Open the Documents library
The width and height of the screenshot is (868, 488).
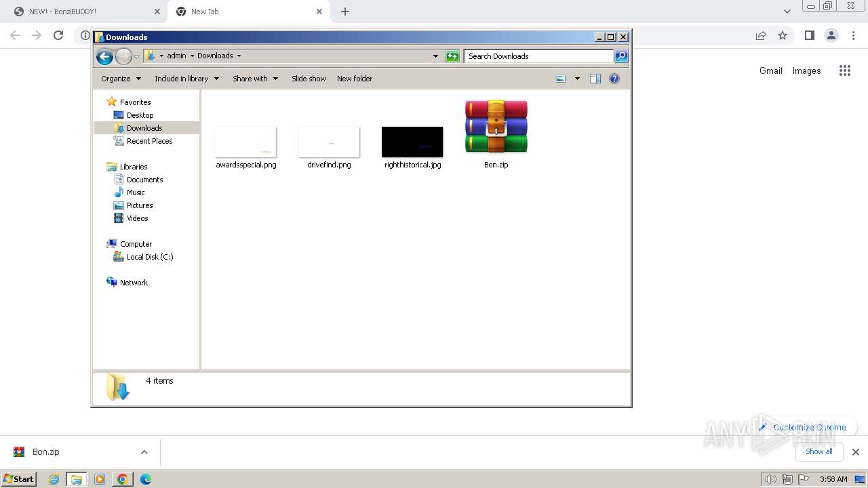[144, 180]
